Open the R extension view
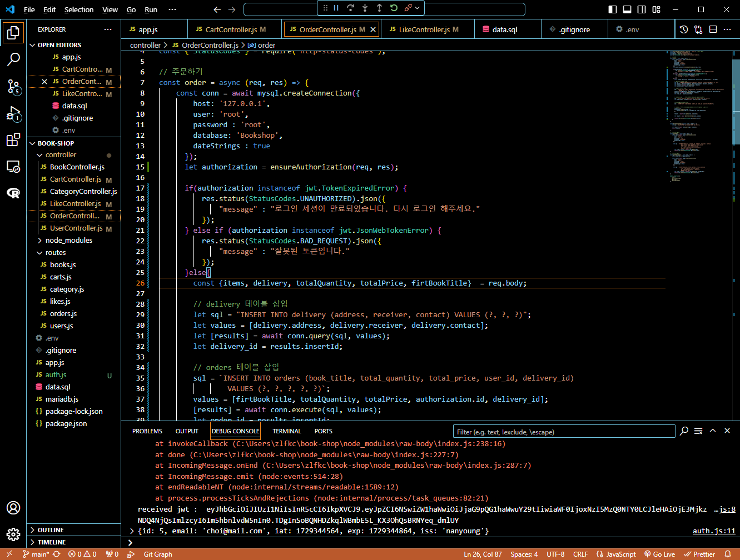Image resolution: width=740 pixels, height=560 pixels. click(13, 193)
